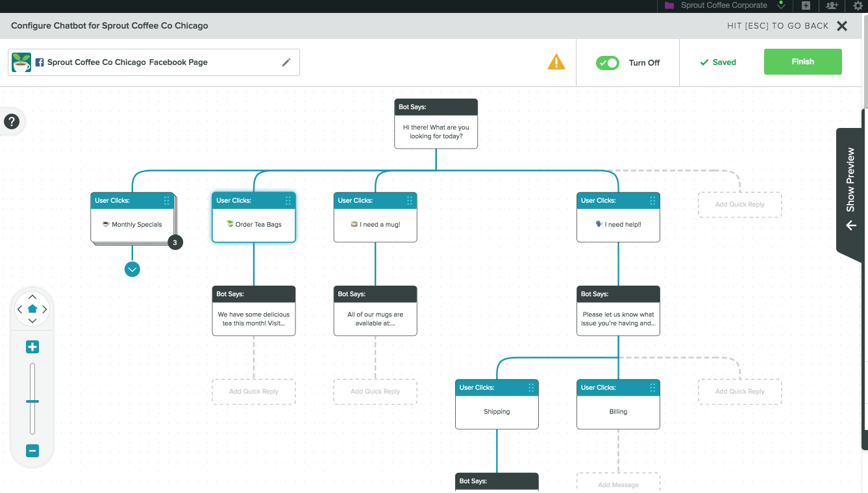Click the HIT [ESC] TO GO BACK text
The image size is (868, 493).
click(x=778, y=26)
